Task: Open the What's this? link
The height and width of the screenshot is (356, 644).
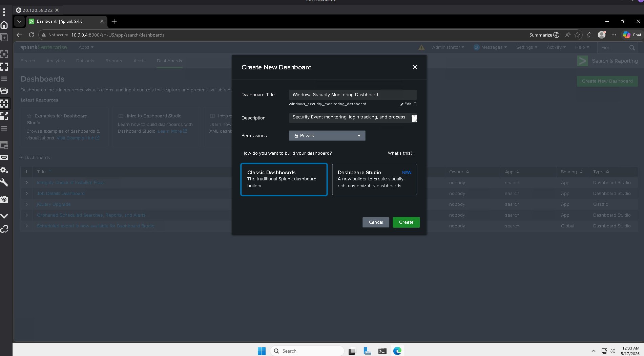Action: click(400, 153)
